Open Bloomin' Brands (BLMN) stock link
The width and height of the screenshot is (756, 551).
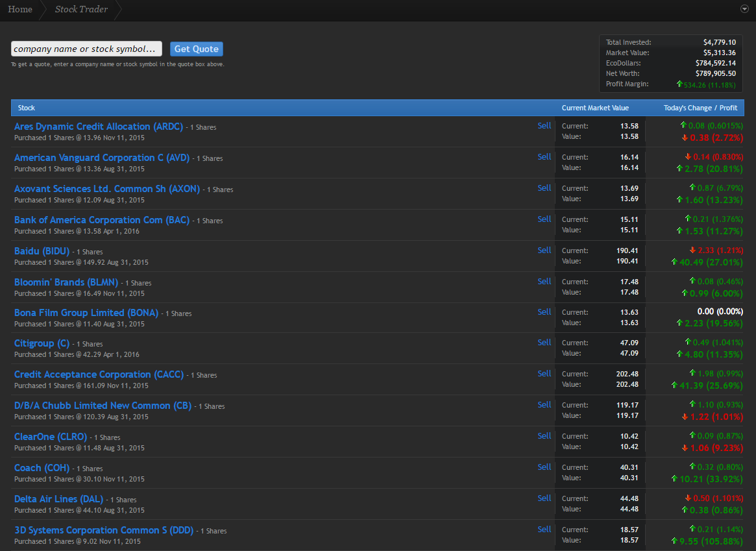pos(66,282)
